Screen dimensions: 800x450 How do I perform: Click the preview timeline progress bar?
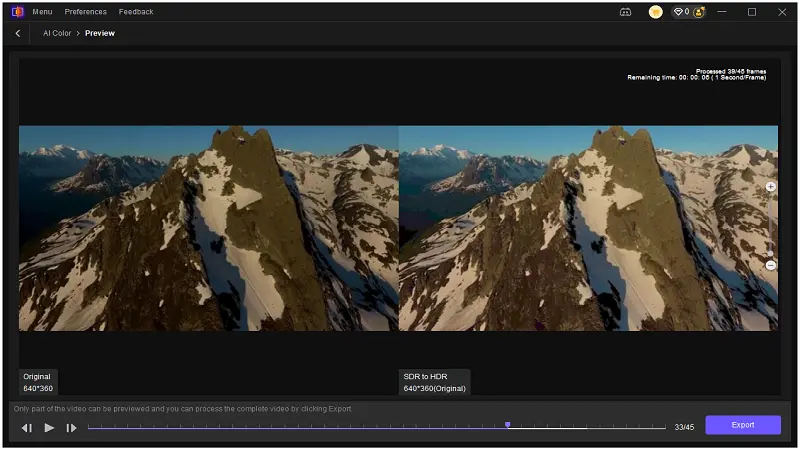pyautogui.click(x=300, y=428)
